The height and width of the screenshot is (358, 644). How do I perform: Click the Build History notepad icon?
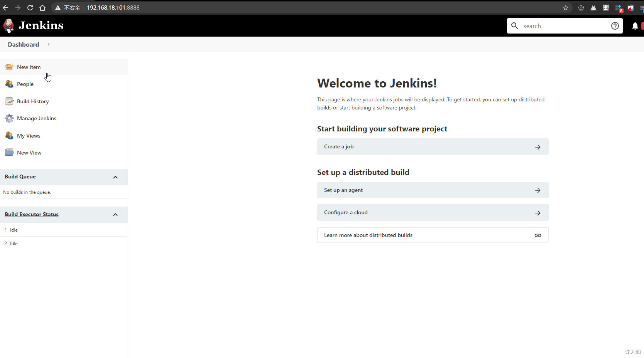9,101
